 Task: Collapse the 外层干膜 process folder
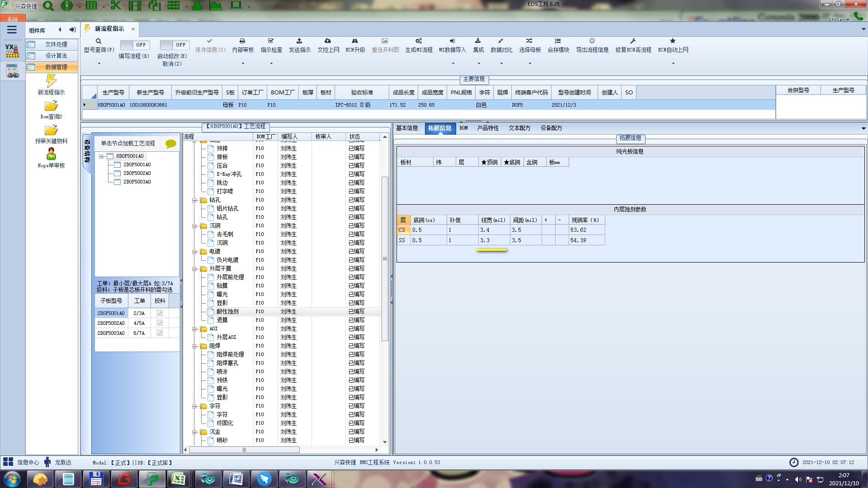(x=195, y=269)
